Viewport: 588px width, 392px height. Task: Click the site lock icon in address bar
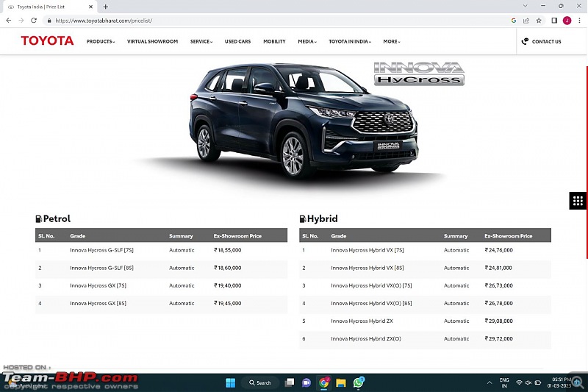tap(49, 21)
